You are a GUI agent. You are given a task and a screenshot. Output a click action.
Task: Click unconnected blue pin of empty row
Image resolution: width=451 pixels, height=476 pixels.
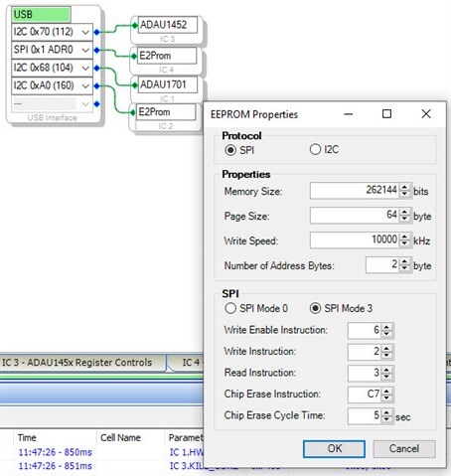pyautogui.click(x=96, y=104)
